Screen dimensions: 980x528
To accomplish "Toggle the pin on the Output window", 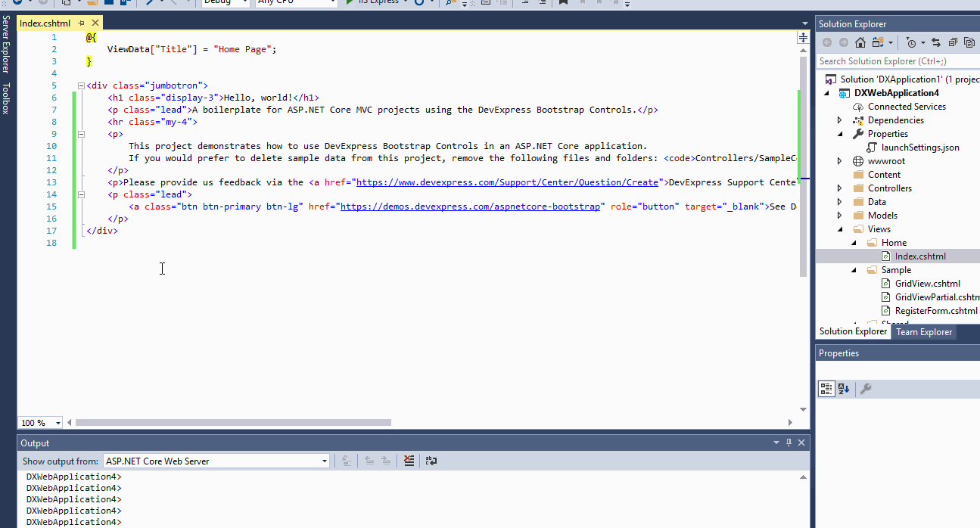I will (788, 443).
